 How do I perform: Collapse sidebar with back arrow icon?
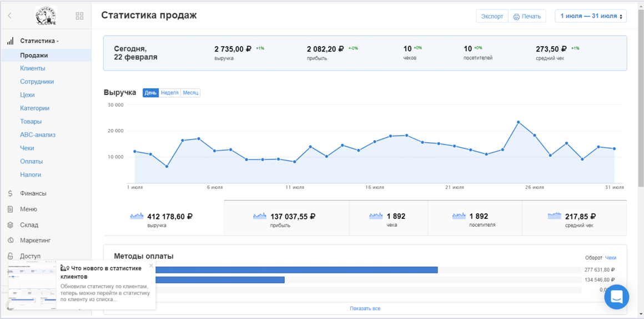coord(9,16)
